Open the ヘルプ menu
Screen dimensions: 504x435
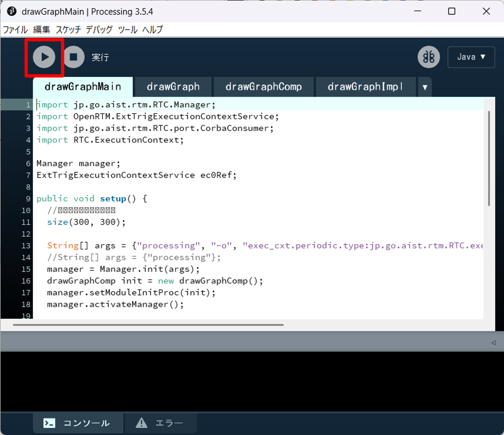pos(153,30)
